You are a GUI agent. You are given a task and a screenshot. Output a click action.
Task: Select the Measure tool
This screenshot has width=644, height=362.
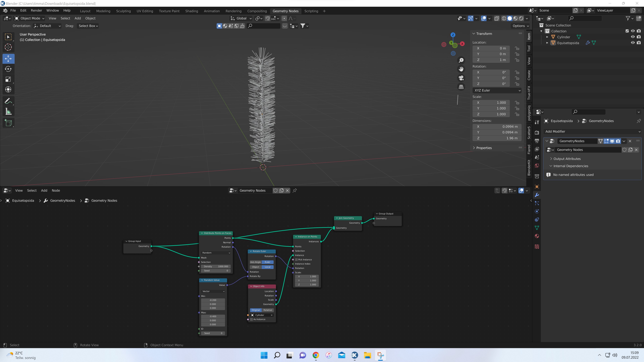click(x=8, y=112)
